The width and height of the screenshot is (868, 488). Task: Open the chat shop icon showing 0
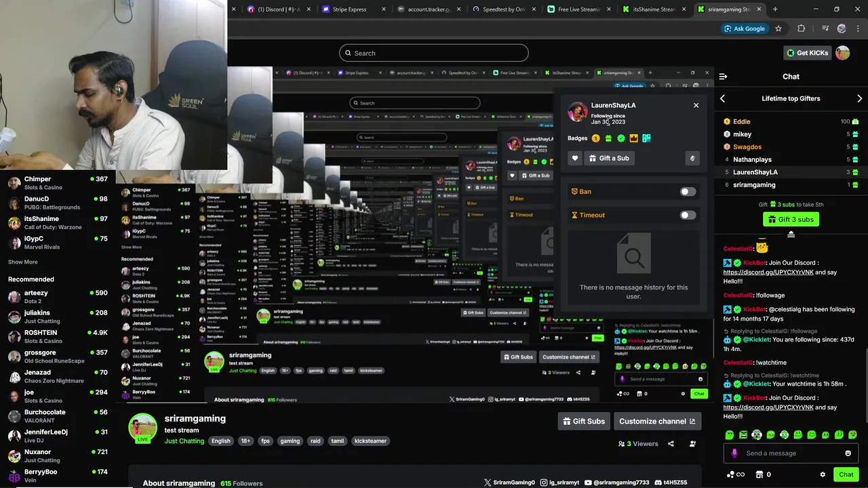click(763, 474)
